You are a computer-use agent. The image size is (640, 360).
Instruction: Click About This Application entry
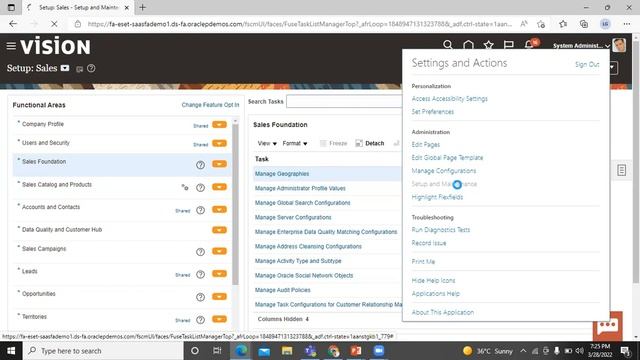[442, 312]
